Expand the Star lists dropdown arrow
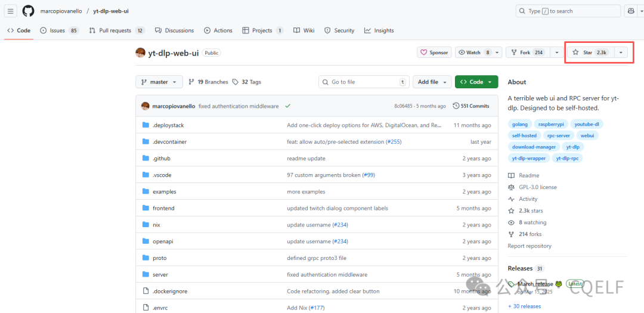This screenshot has width=644, height=313. [621, 52]
